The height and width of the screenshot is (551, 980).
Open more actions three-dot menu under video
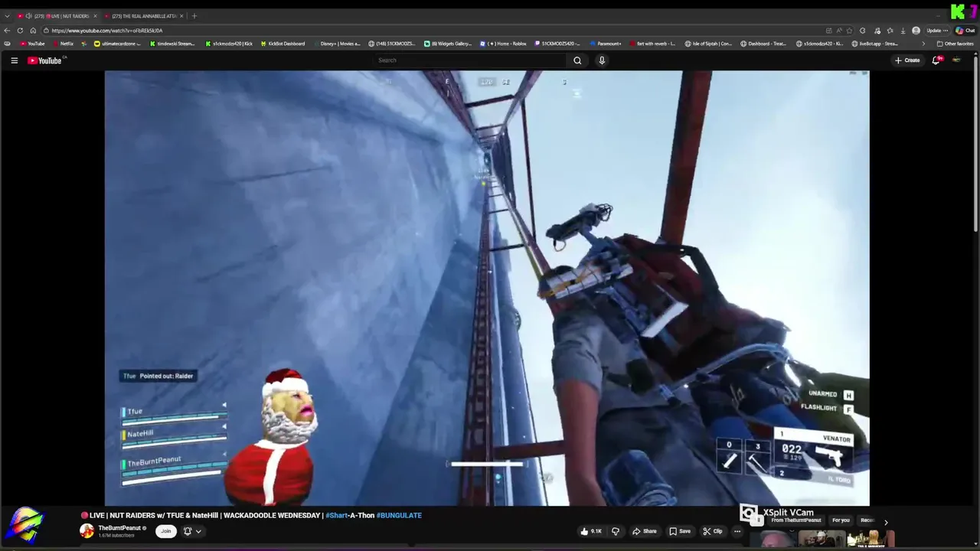(737, 531)
